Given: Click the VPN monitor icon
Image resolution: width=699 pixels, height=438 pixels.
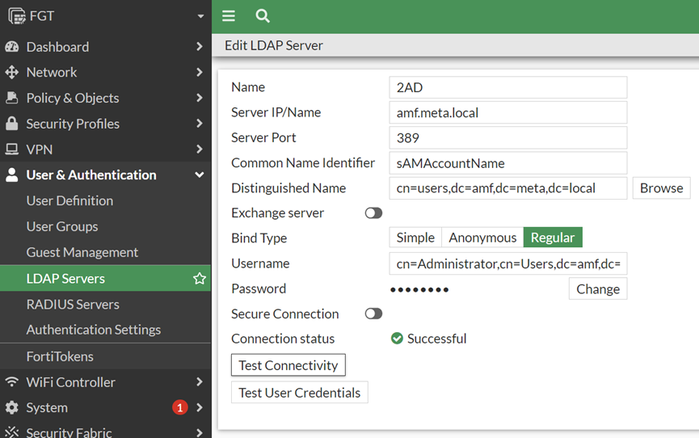Looking at the screenshot, I should [x=12, y=150].
